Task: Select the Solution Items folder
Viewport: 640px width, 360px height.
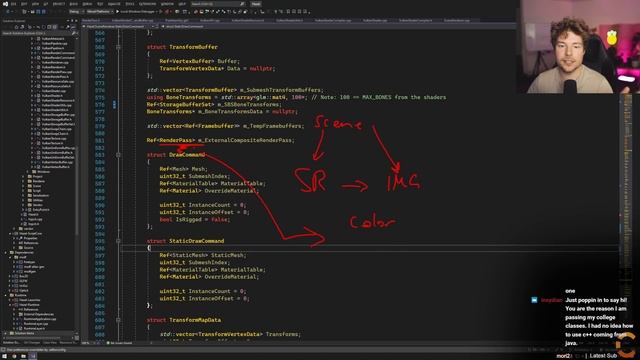Action: click(x=24, y=333)
